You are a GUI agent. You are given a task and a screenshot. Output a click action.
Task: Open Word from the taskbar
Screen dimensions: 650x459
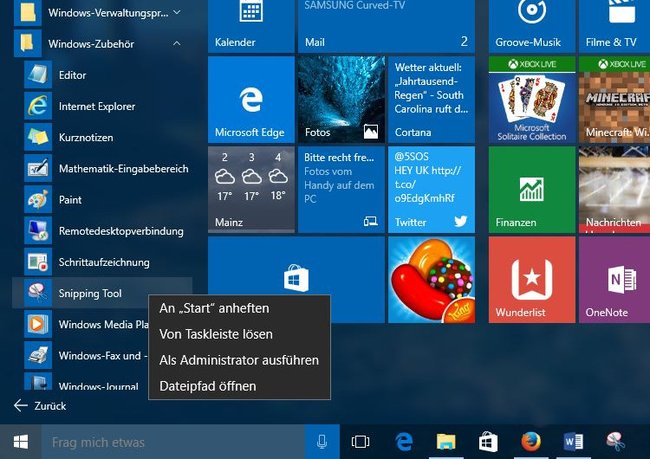[573, 442]
